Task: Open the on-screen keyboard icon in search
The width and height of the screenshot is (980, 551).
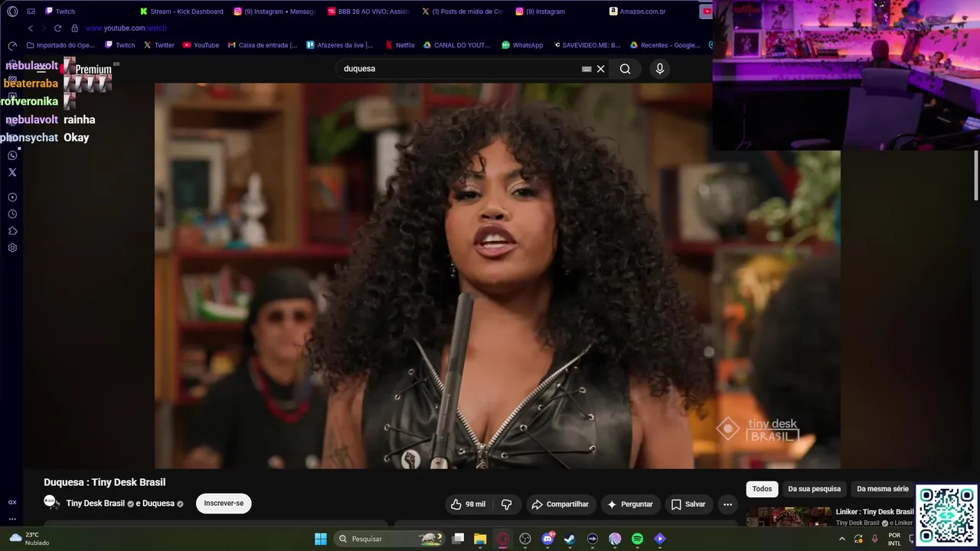Action: pos(586,69)
